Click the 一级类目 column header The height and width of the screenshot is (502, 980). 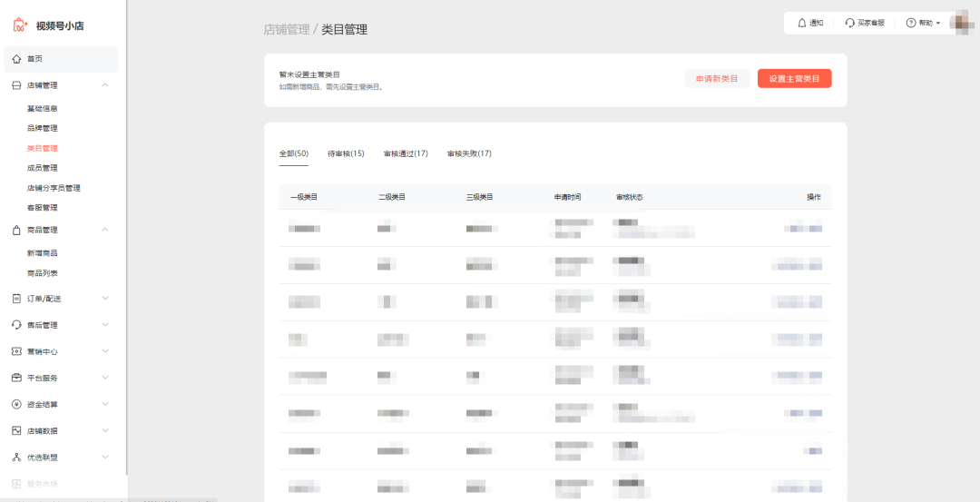tap(304, 197)
